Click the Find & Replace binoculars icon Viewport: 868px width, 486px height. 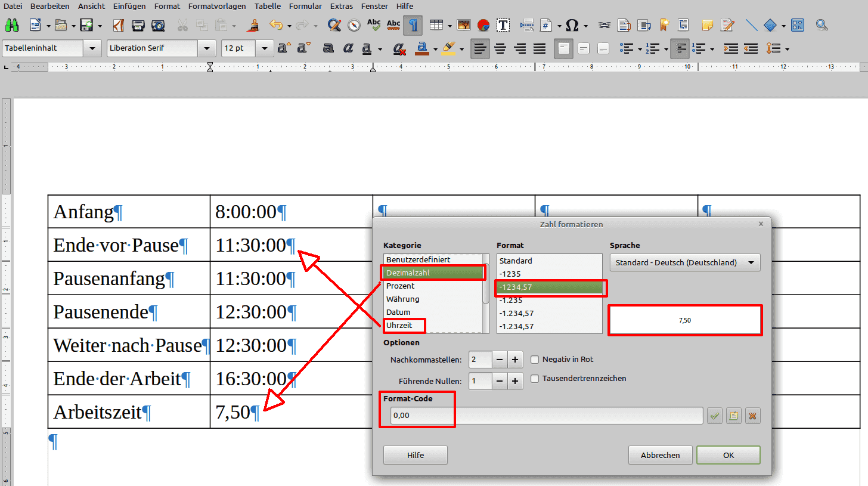point(11,25)
